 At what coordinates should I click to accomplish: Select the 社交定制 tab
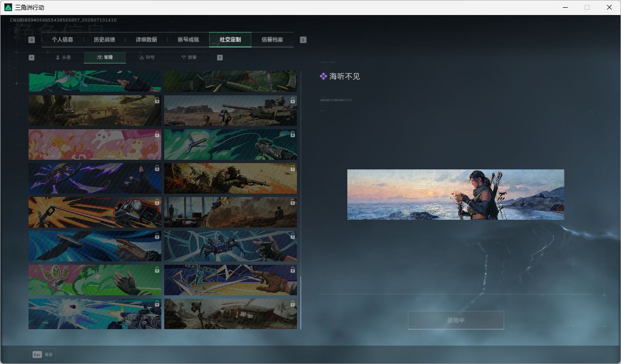coord(230,40)
